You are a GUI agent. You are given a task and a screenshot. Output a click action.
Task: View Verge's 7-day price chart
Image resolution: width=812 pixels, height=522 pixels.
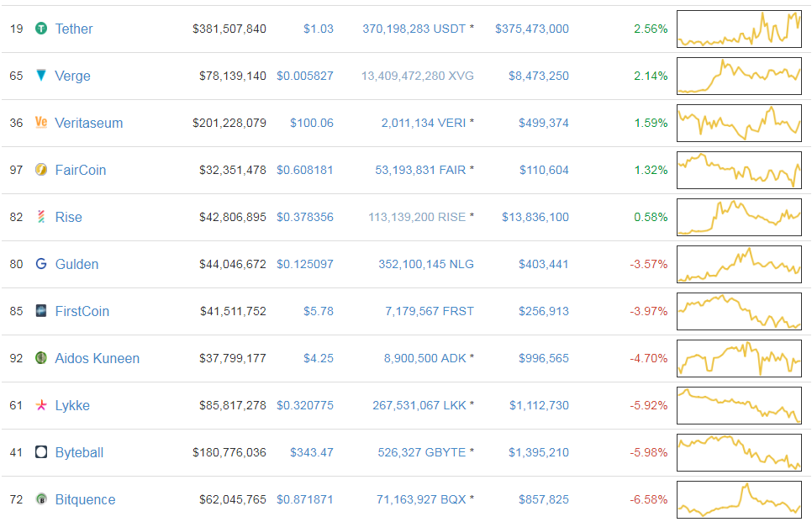739,76
